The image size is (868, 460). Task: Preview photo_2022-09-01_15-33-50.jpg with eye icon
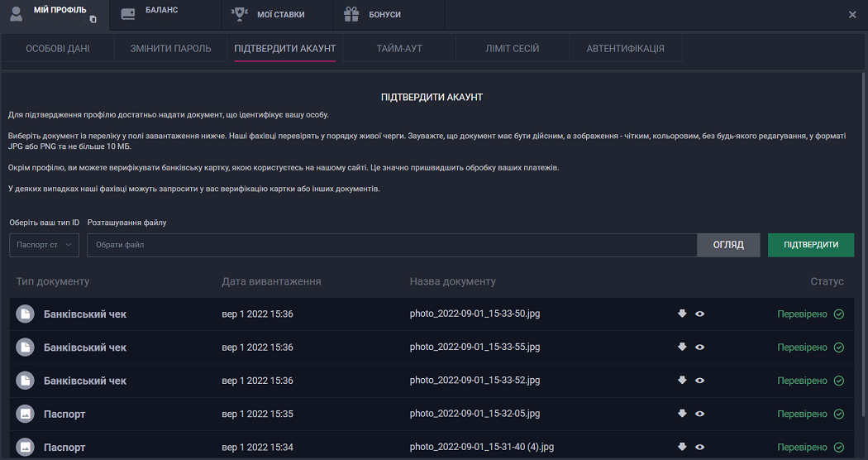(x=700, y=314)
